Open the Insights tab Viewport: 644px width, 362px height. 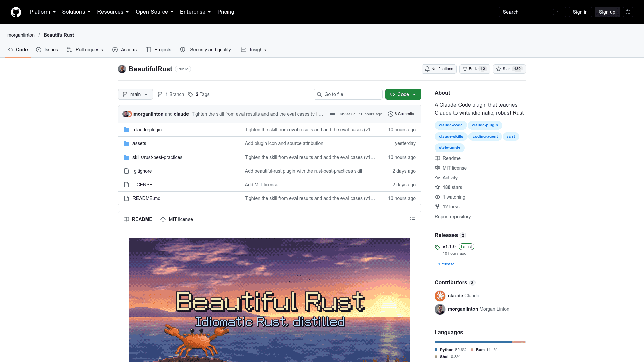point(253,50)
